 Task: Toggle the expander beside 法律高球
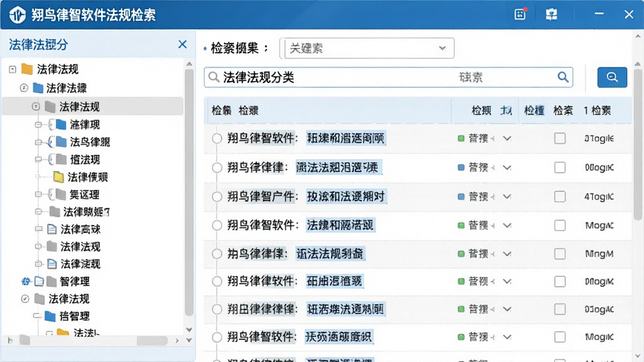click(38, 229)
